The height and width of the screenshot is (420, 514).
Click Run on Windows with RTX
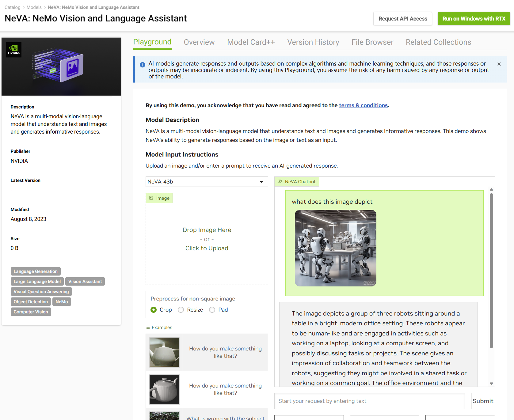point(474,19)
